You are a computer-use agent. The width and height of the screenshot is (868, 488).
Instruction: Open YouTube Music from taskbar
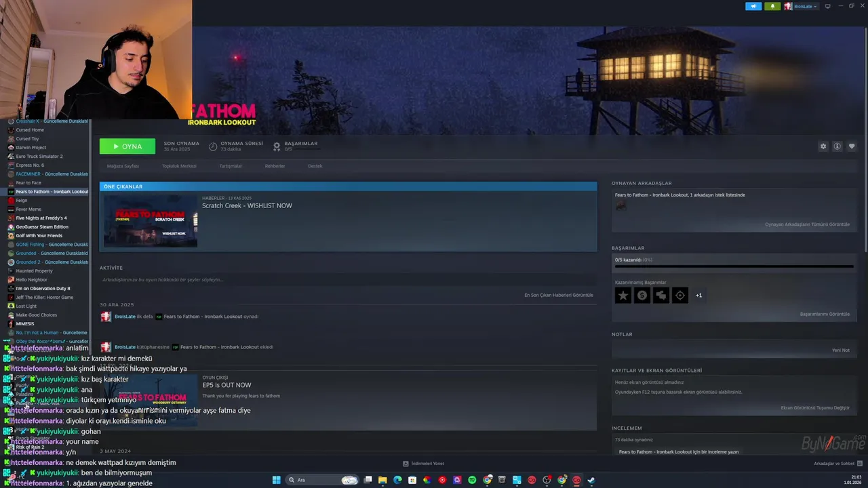[x=442, y=480]
